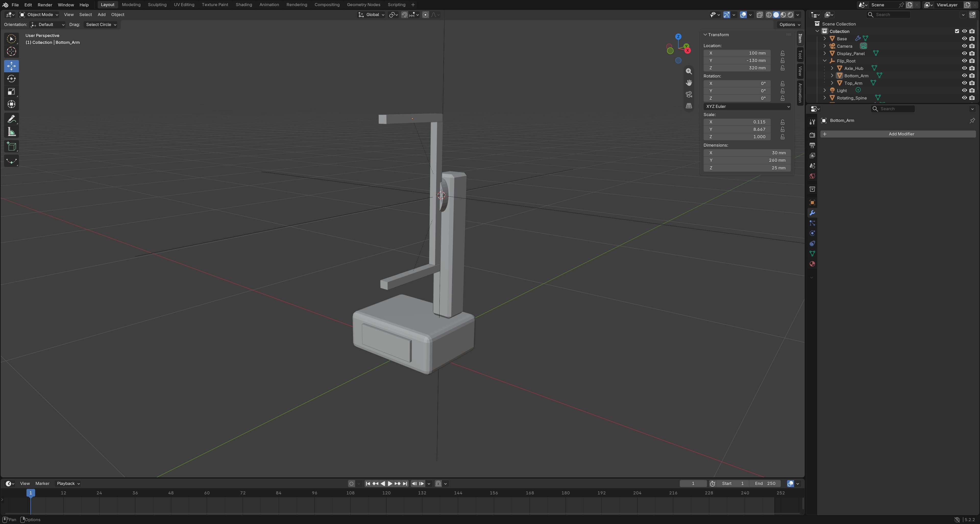Open the World properties tab icon
The width and height of the screenshot is (980, 524).
coord(812,176)
